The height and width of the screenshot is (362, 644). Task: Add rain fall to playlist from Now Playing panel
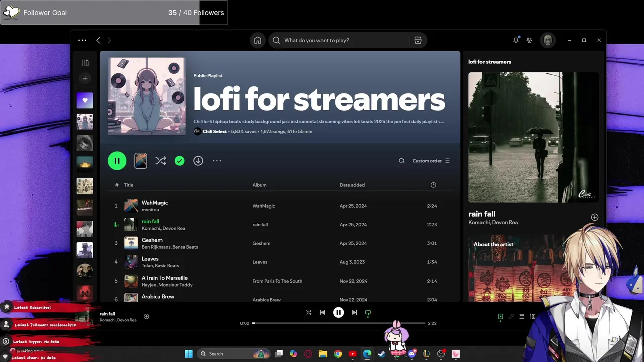click(x=595, y=217)
